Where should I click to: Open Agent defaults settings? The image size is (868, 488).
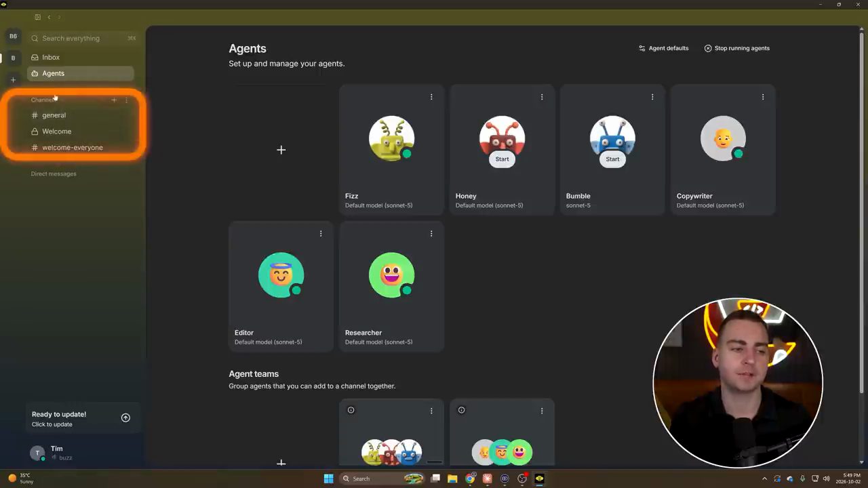pos(663,48)
